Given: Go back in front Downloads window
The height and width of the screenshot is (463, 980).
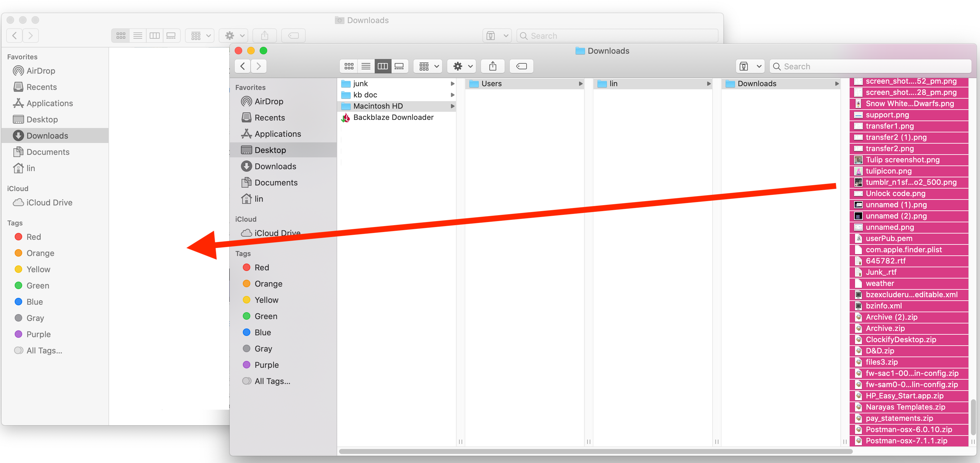Looking at the screenshot, I should (242, 66).
